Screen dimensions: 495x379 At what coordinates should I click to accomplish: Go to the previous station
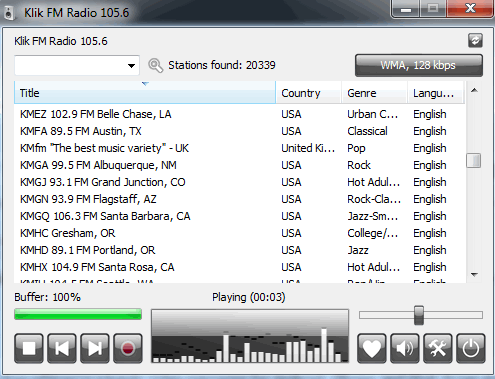62,348
